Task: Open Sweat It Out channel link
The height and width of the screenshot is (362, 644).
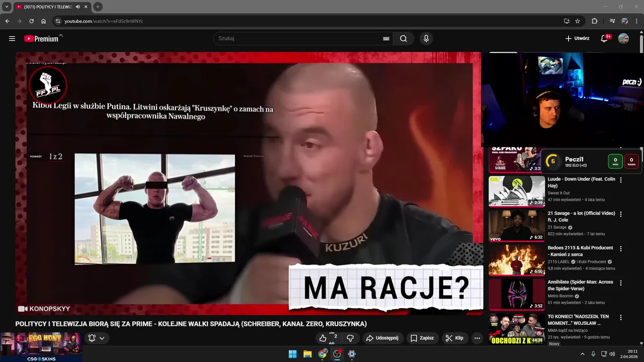Action: 558,193
